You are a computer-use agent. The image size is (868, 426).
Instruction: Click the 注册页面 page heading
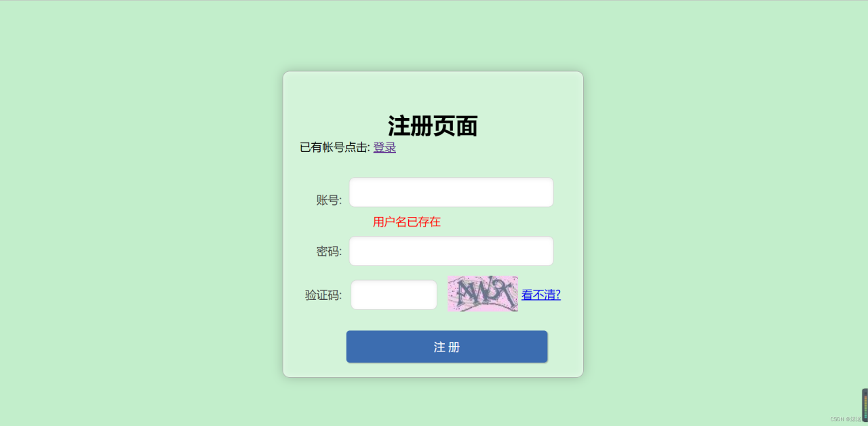coord(433,126)
